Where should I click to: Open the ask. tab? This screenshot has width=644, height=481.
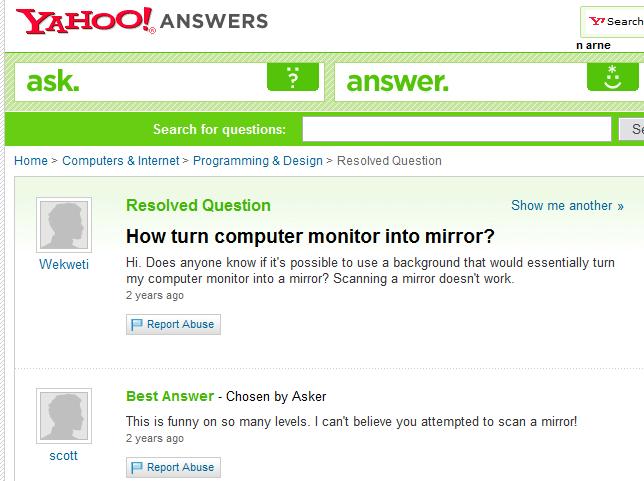pyautogui.click(x=54, y=81)
